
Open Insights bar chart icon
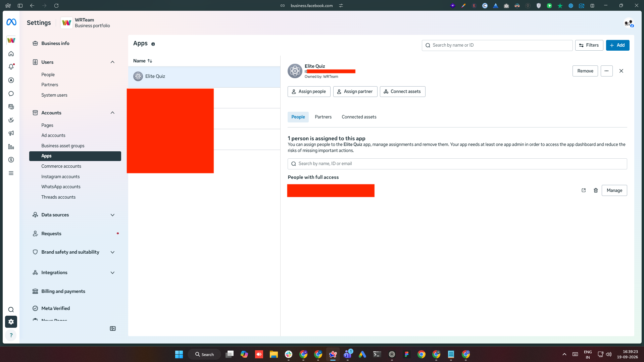click(x=11, y=147)
